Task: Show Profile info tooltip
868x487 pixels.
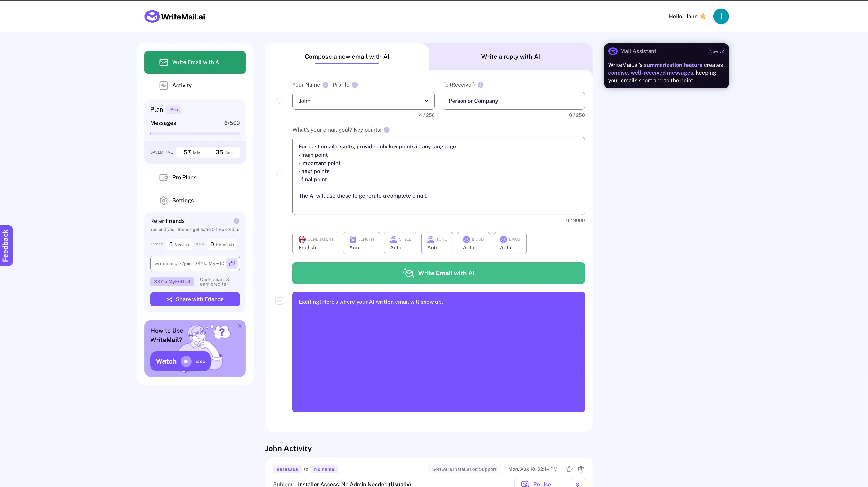Action: coord(355,85)
